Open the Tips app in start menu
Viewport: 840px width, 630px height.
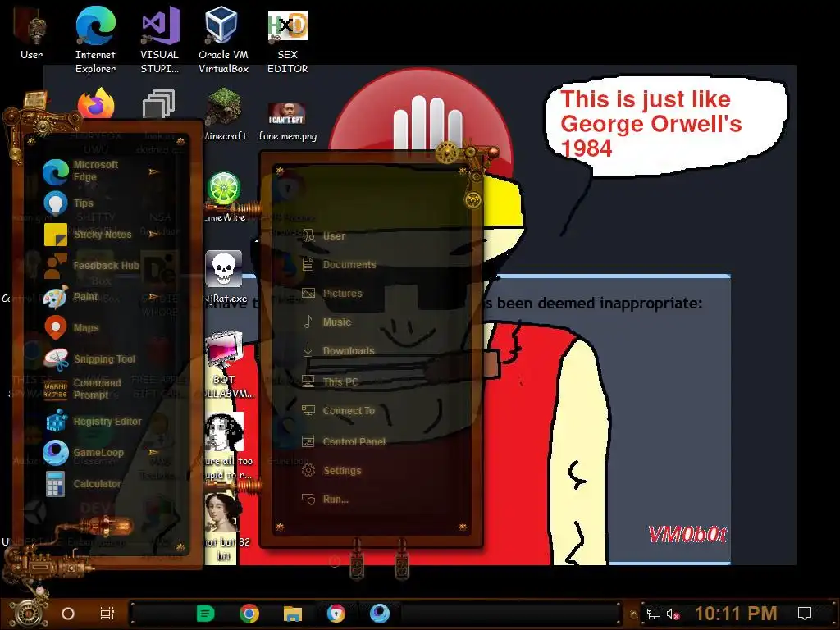pos(68,203)
